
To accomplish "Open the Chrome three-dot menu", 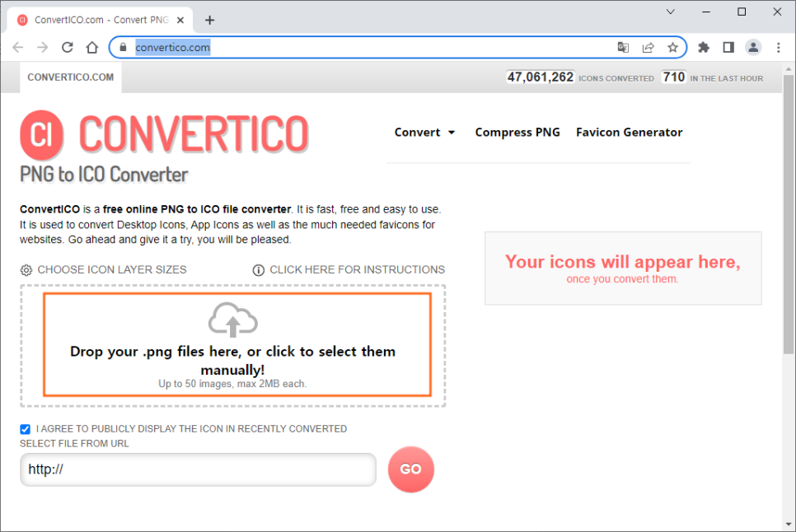I will [x=778, y=47].
